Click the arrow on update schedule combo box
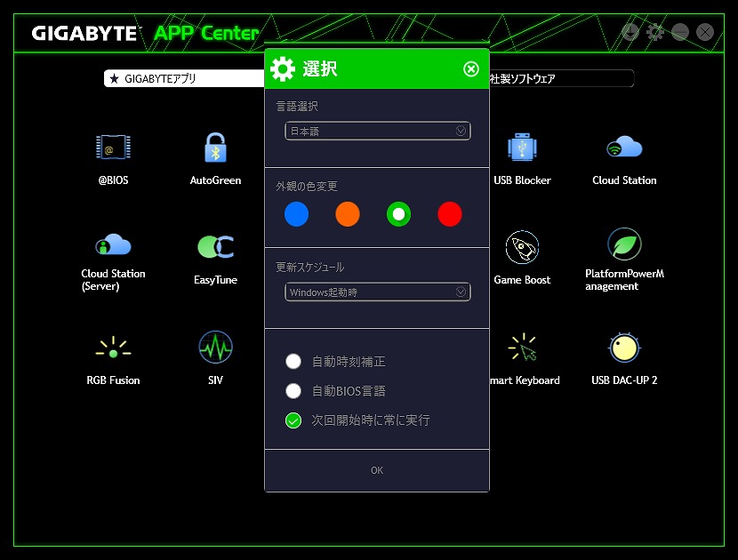Screen dimensions: 738x560 point(461,292)
